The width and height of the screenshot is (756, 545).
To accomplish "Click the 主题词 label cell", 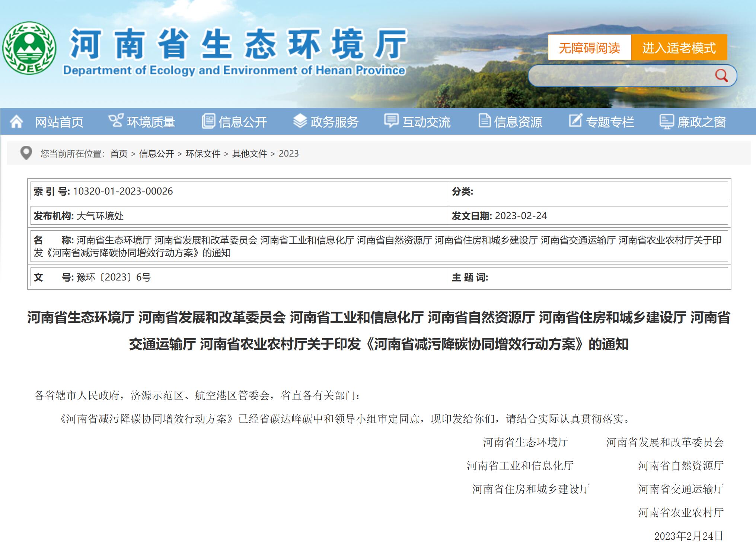I will tap(588, 277).
